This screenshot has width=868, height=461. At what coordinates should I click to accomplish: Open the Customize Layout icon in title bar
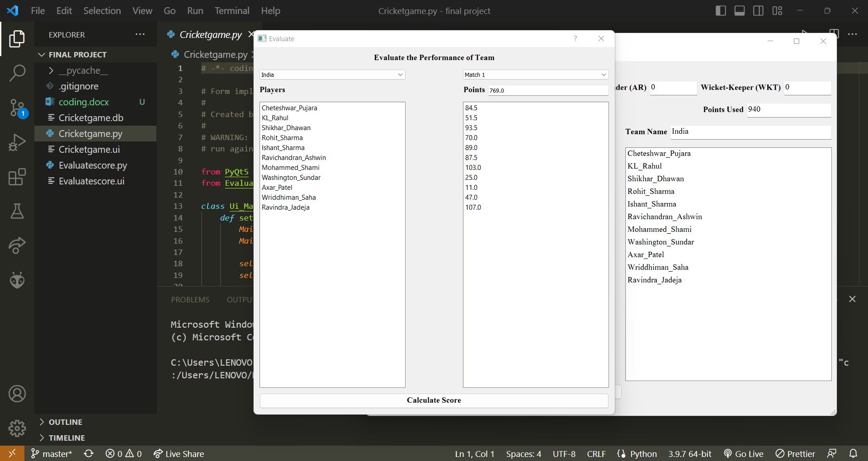pyautogui.click(x=777, y=10)
